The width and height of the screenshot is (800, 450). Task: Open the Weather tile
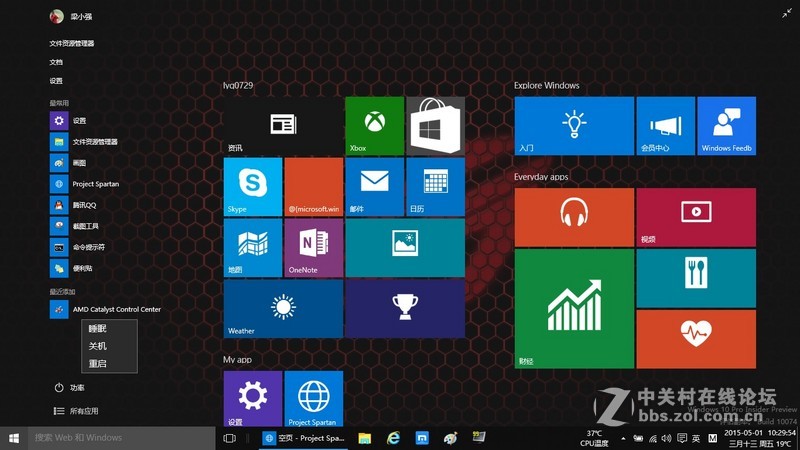[x=283, y=309]
